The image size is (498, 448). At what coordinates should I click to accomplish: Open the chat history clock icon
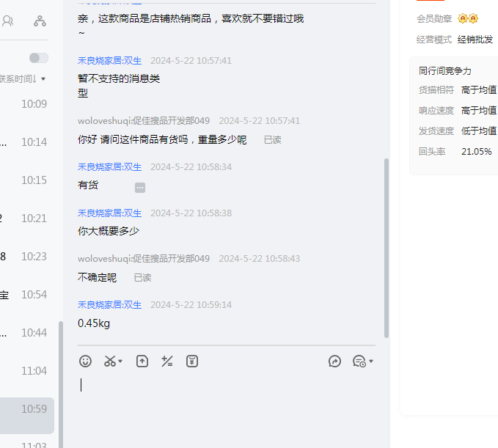pyautogui.click(x=359, y=361)
